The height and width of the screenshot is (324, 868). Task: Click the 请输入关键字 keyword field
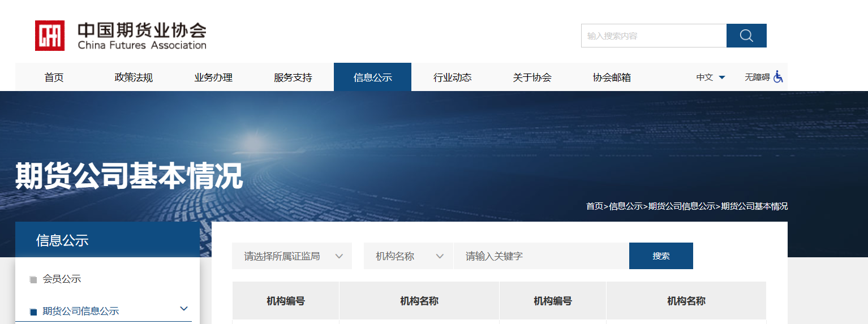click(x=541, y=256)
